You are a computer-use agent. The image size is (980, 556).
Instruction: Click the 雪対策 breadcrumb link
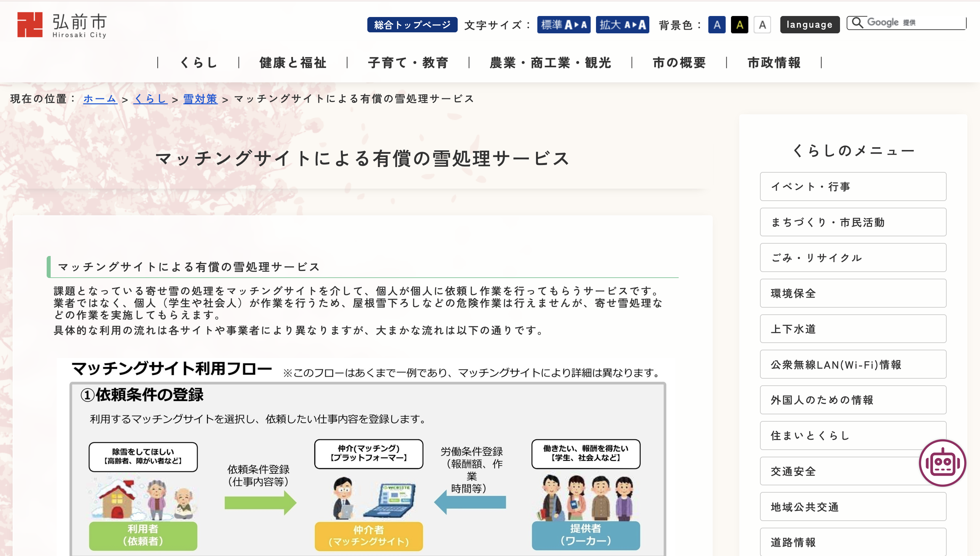(200, 99)
